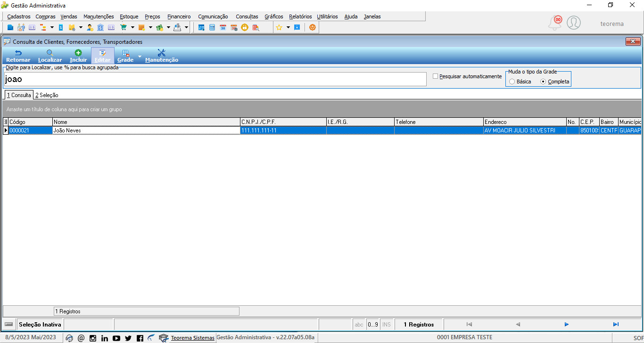Click the Manutenção button
Screen dimensions: 644x343
162,56
